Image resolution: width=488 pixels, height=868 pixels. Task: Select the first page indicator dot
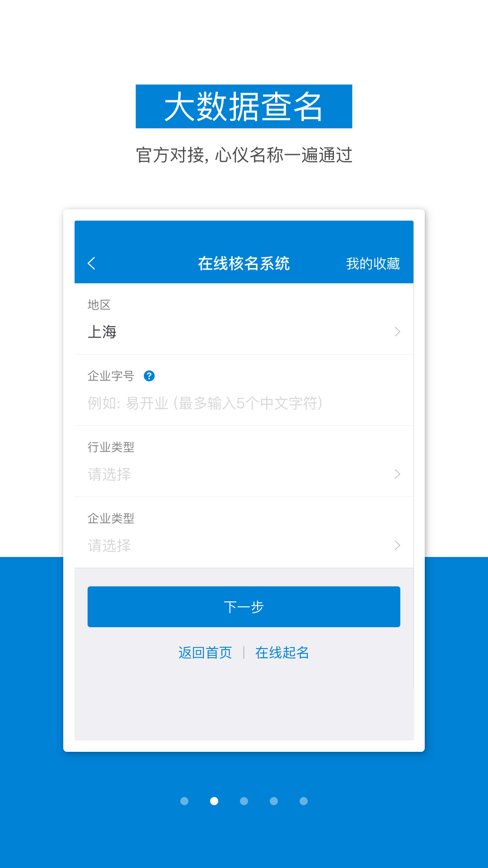[x=184, y=801]
